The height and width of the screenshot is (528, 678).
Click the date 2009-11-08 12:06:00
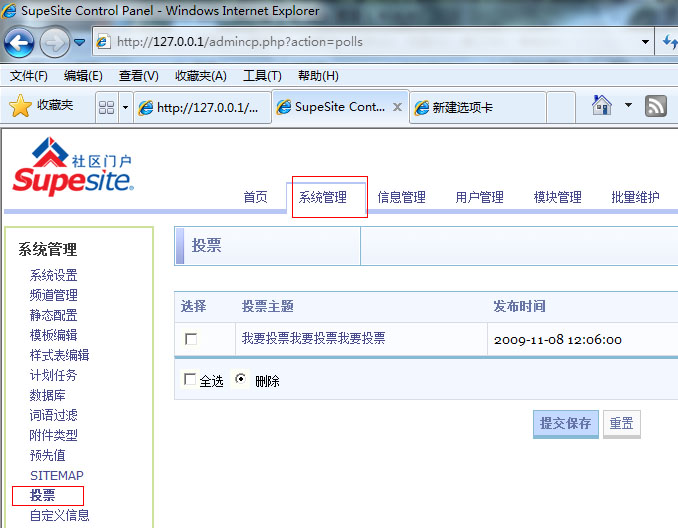(558, 340)
